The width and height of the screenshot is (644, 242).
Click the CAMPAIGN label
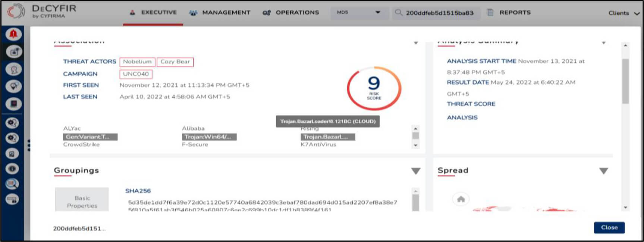coord(80,74)
